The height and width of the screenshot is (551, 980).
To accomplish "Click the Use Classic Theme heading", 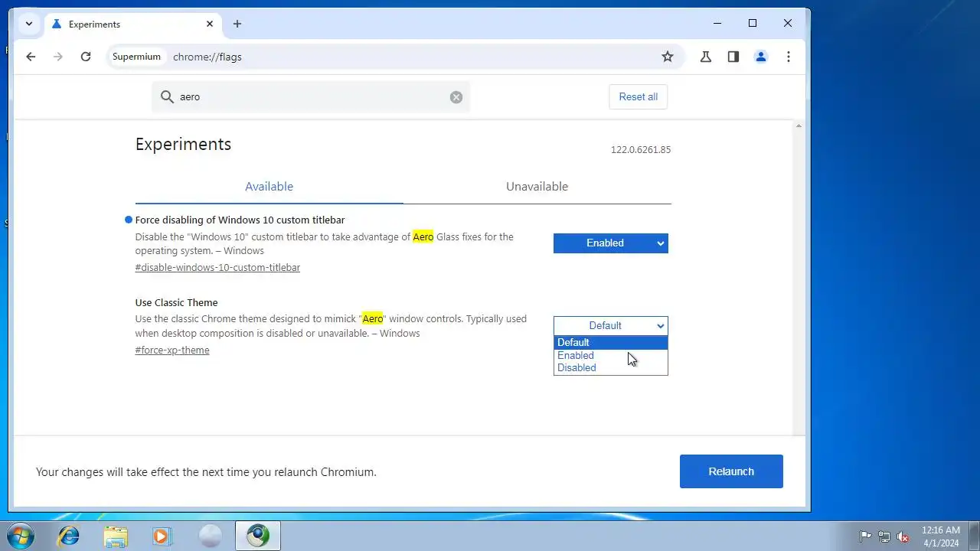I will click(177, 303).
